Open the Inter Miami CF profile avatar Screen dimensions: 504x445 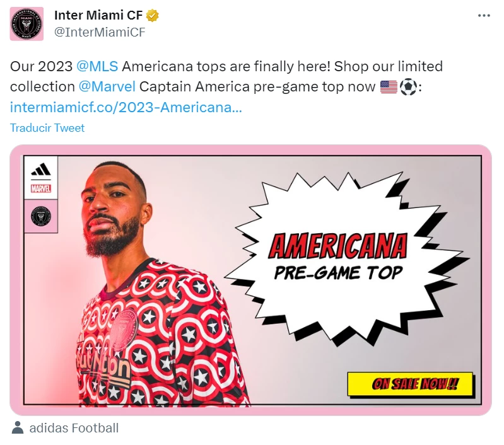(26, 24)
